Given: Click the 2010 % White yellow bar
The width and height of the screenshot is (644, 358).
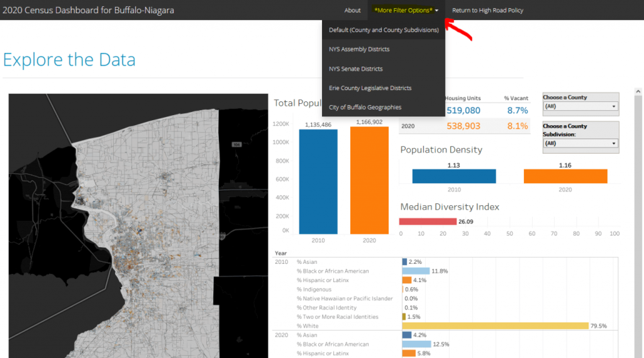Looking at the screenshot, I should [x=495, y=326].
